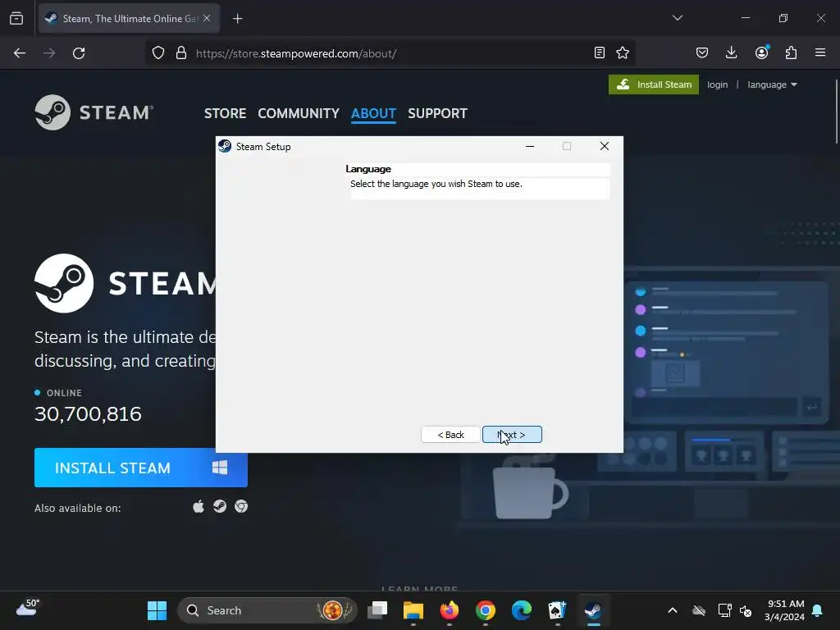Screen dimensions: 840x630
Task: Open Firefox View icon
Action: [16, 19]
